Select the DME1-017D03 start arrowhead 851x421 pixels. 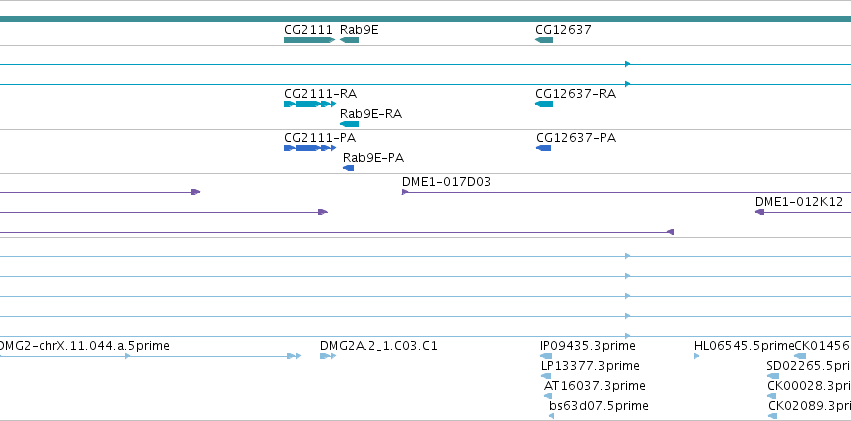pyautogui.click(x=405, y=192)
